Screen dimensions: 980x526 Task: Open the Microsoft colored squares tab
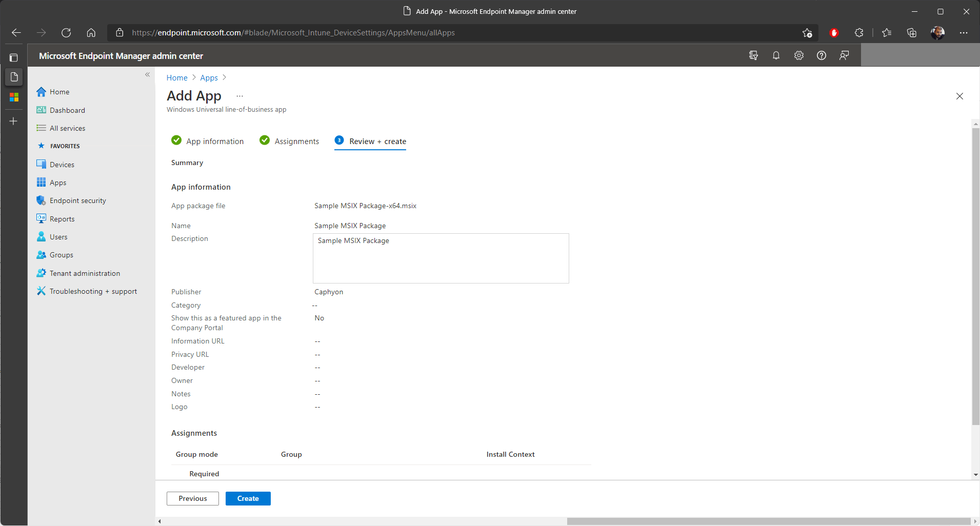14,97
